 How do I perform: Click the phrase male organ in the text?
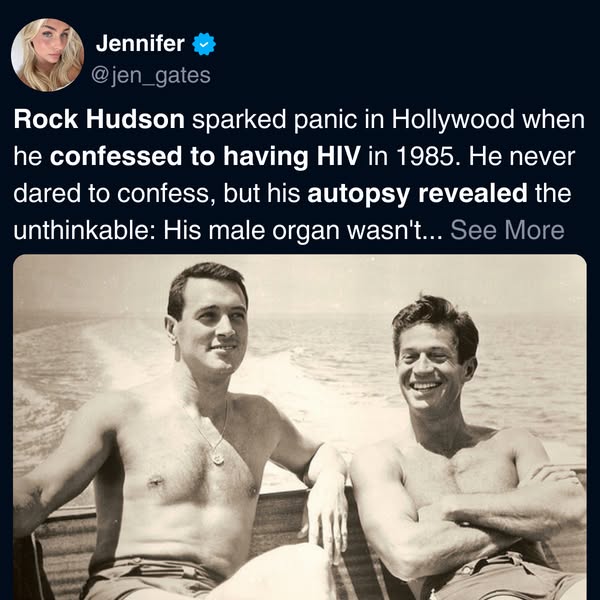click(x=275, y=230)
